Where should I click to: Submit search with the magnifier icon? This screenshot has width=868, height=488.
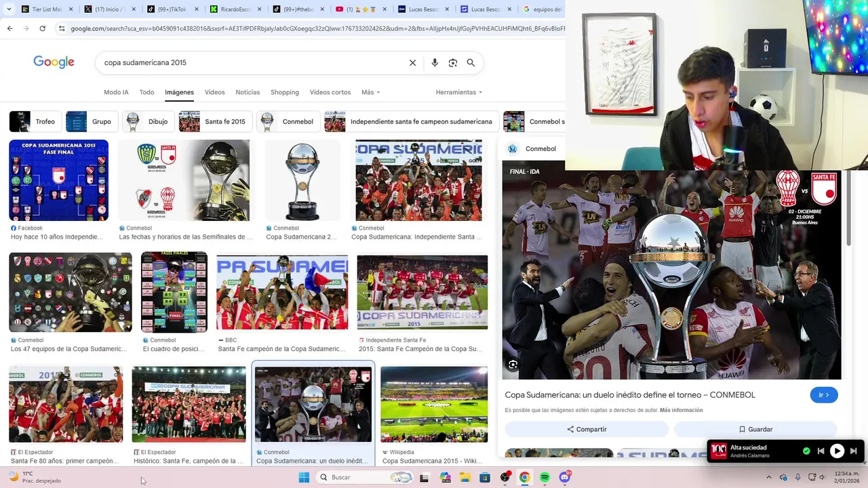click(x=471, y=62)
